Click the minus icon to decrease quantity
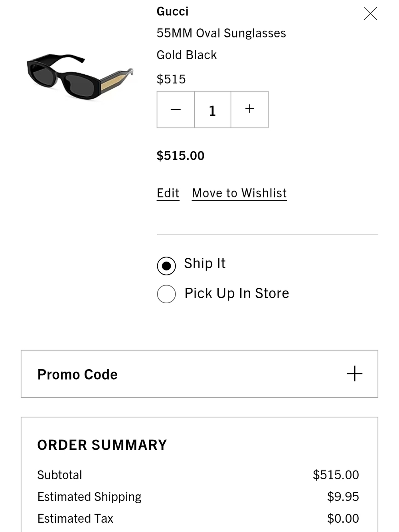399x532 pixels. click(x=176, y=109)
